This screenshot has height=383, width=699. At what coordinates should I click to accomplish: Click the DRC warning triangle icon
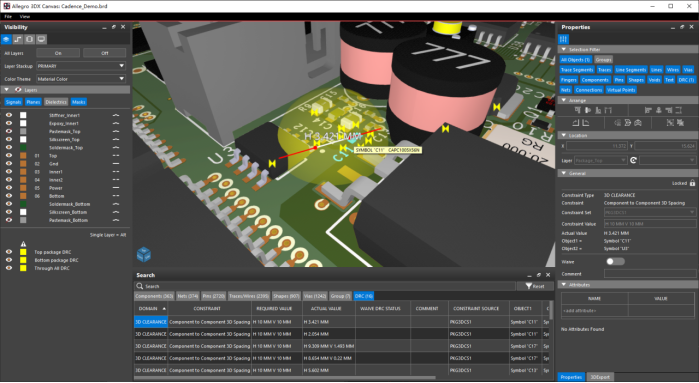coord(23,244)
